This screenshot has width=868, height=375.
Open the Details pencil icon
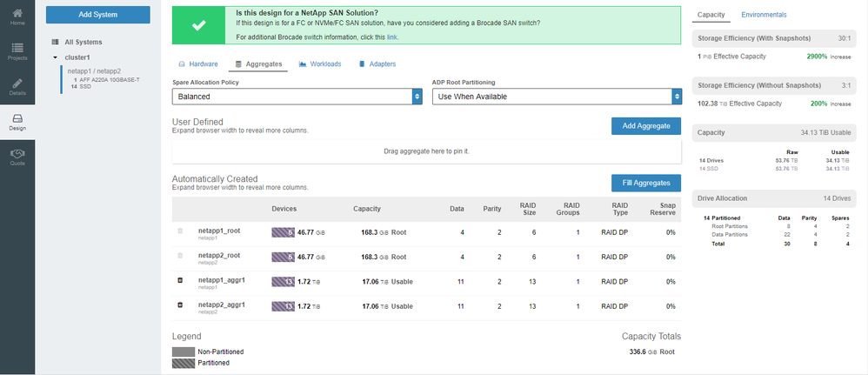[17, 86]
